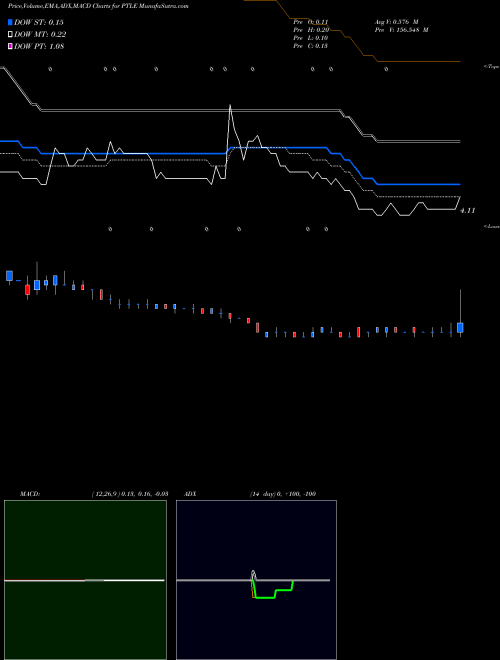500x660 pixels.
Task: Click the 'Avg V: 0.376 M' volume text
Action: tap(396, 21)
